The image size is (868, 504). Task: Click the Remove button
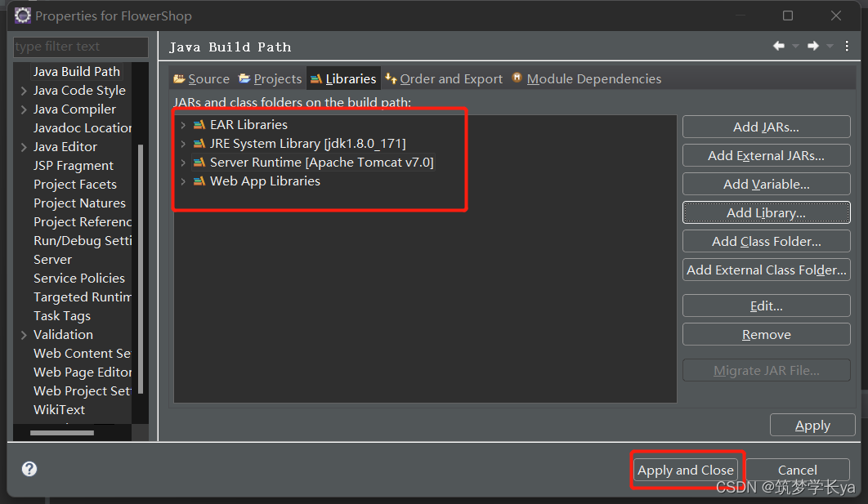click(766, 335)
